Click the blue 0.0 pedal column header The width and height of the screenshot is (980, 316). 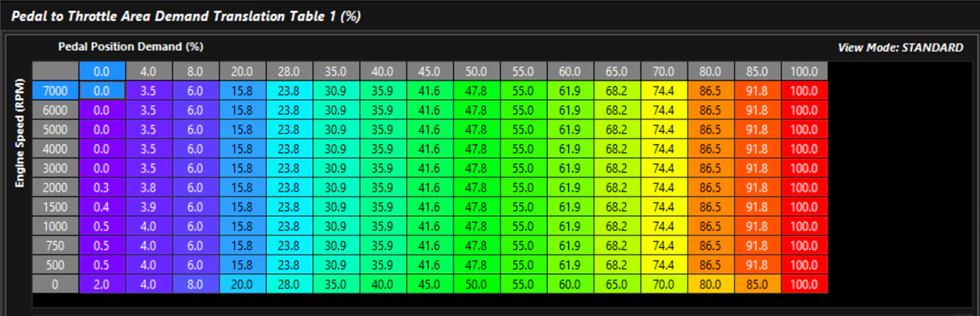[102, 72]
